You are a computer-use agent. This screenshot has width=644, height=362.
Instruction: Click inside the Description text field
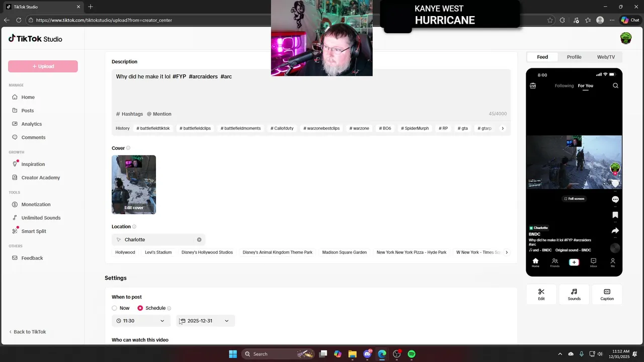pos(311,88)
